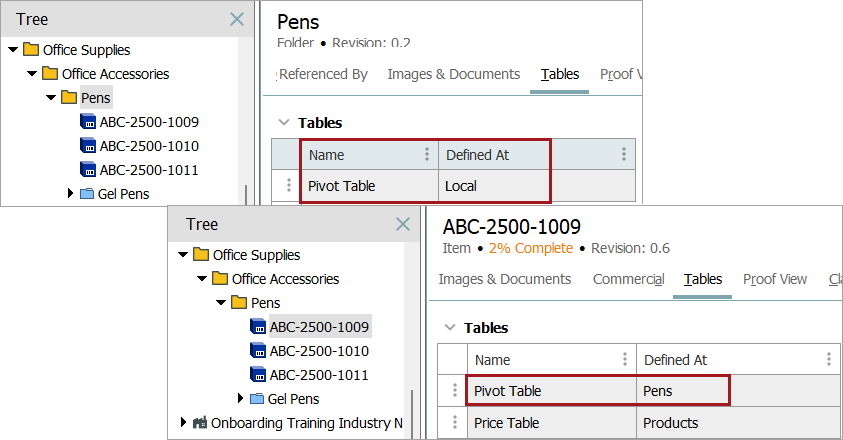Open Proof View tab for ABC-2500-1009
The height and width of the screenshot is (440, 843).
pyautogui.click(x=775, y=279)
